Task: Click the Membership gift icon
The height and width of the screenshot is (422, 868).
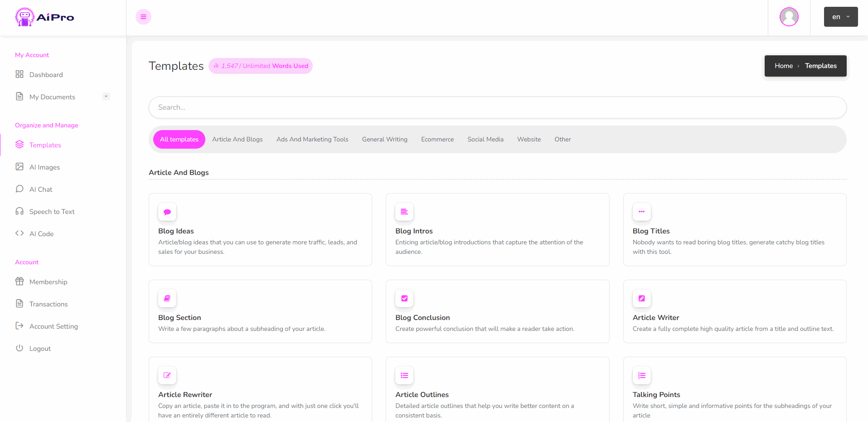Action: (19, 281)
